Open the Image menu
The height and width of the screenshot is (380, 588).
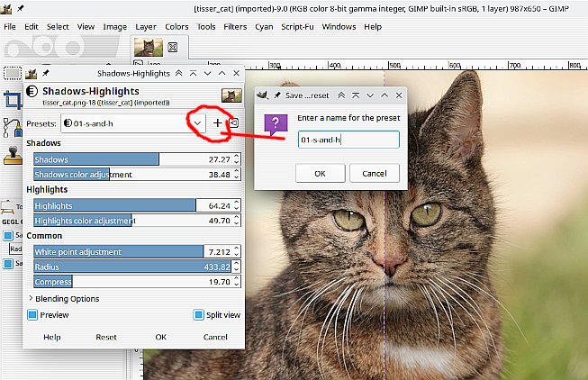(x=115, y=27)
